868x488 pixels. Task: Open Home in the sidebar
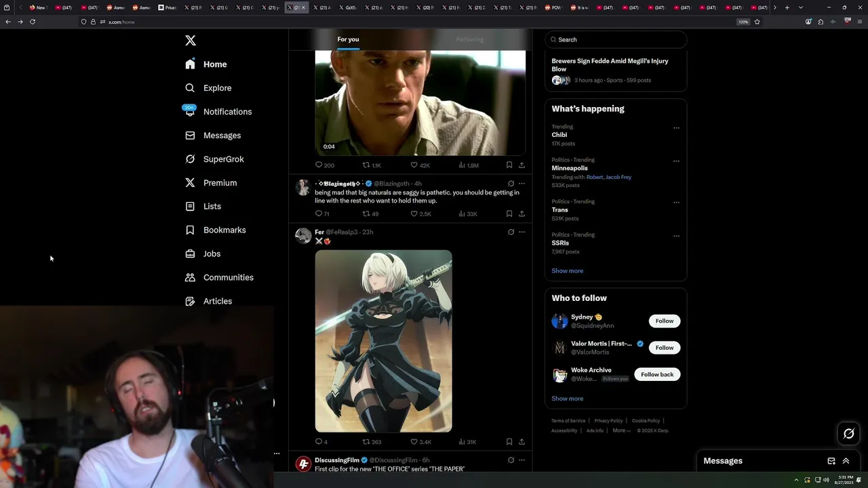point(206,64)
